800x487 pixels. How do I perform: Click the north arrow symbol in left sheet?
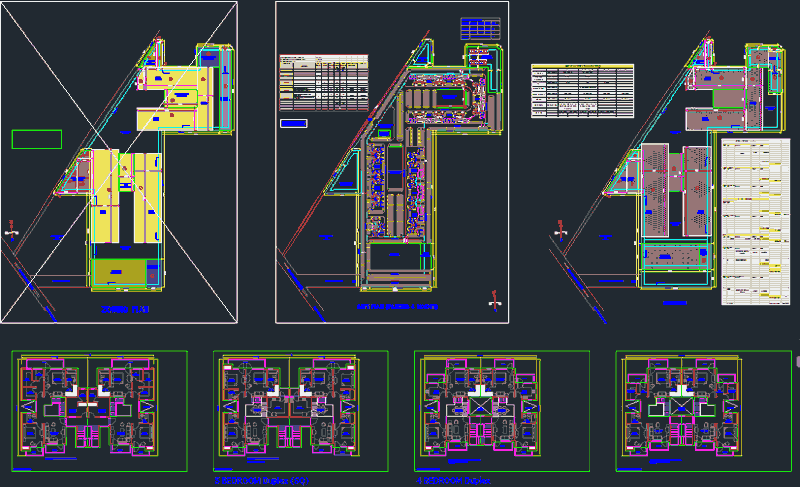click(x=12, y=232)
